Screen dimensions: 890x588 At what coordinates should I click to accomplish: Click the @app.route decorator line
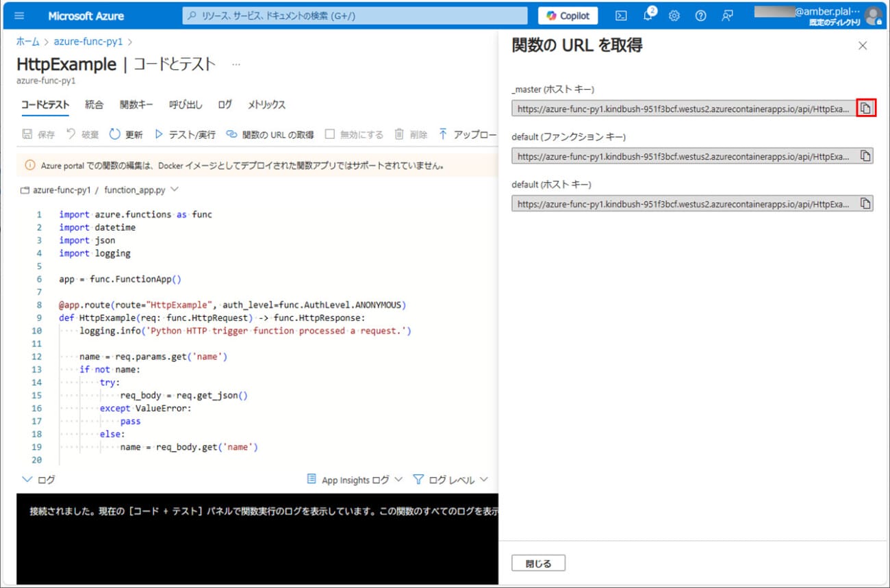pos(233,305)
